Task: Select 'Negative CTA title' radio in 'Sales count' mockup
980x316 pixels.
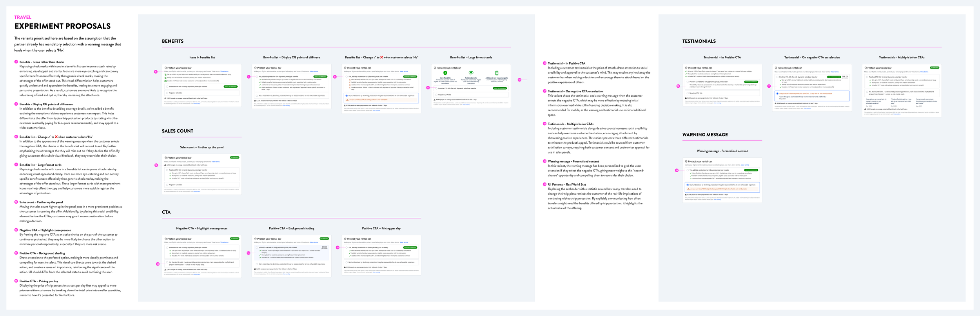Action: pos(167,185)
